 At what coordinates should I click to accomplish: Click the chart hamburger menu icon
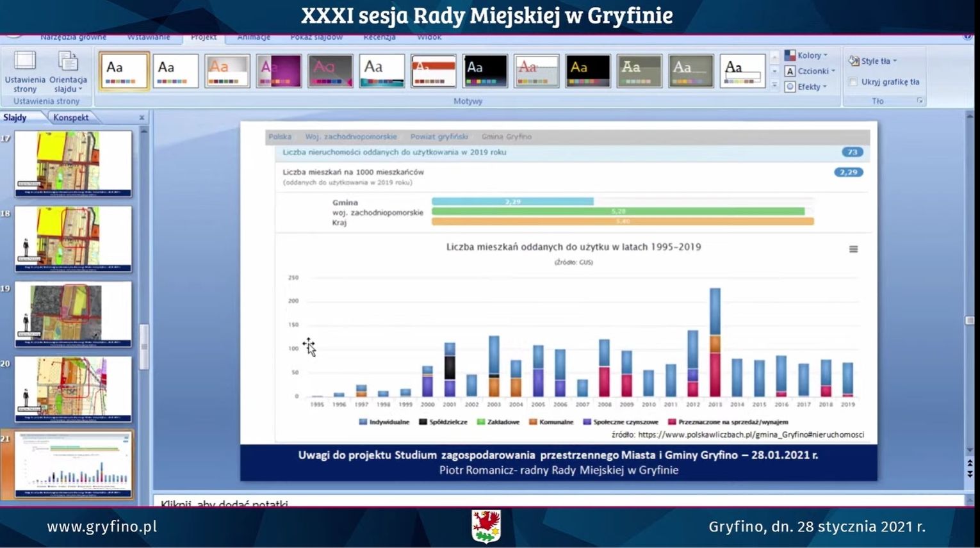(x=853, y=249)
